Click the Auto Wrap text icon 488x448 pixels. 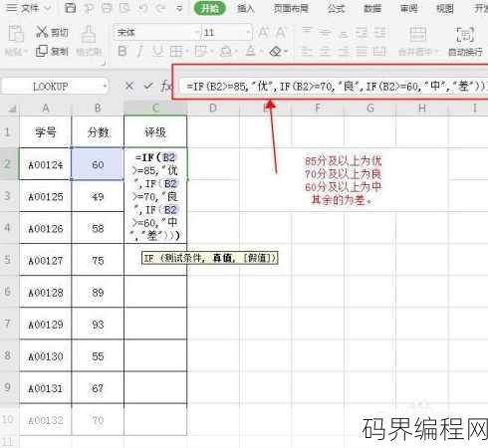point(465,34)
